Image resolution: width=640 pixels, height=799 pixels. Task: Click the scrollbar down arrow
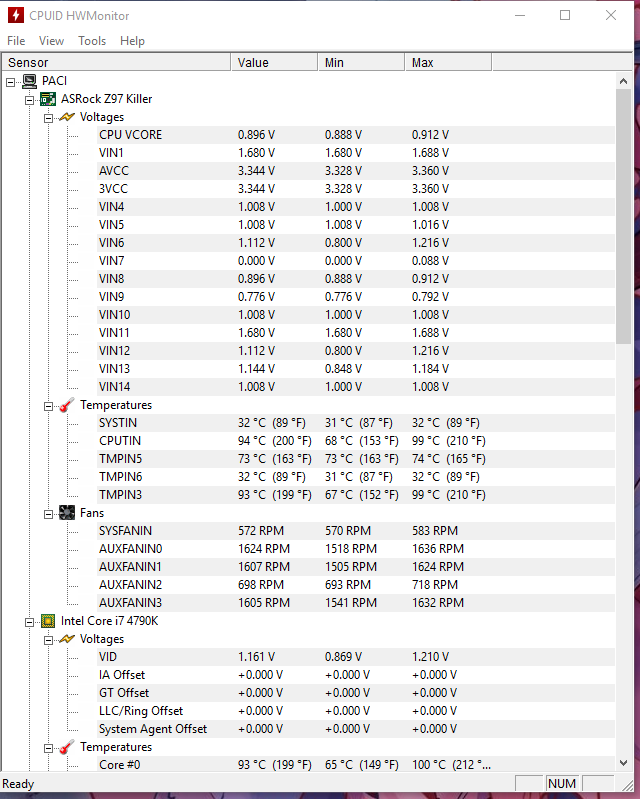click(623, 763)
